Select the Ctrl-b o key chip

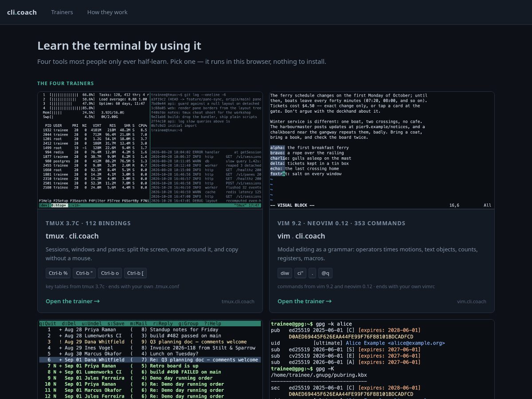(110, 273)
